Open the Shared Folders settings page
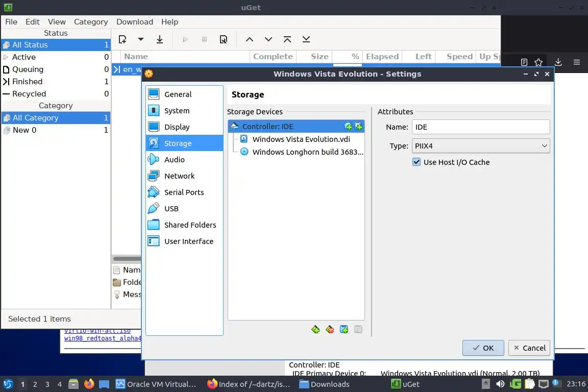588x392 pixels. click(184, 225)
